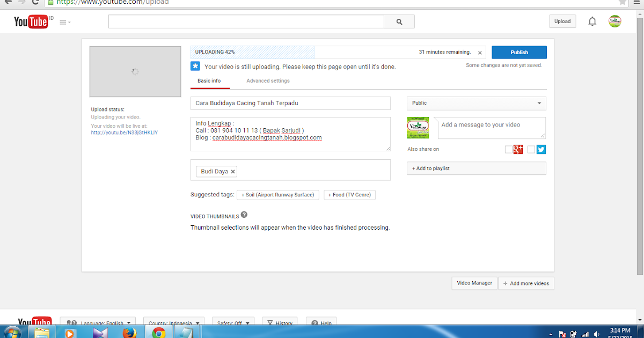Open the purple Visual Studio taskbar icon
The image size is (644, 338).
pyautogui.click(x=100, y=333)
